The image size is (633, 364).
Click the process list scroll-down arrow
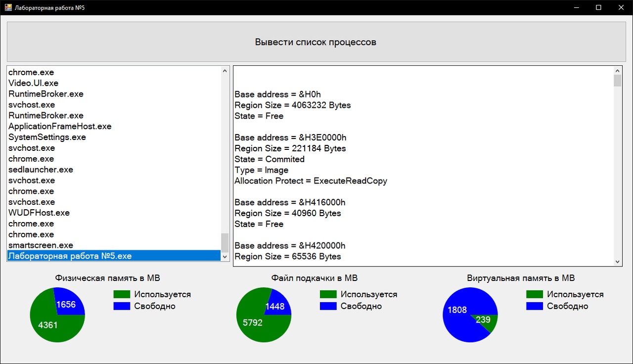coord(225,257)
